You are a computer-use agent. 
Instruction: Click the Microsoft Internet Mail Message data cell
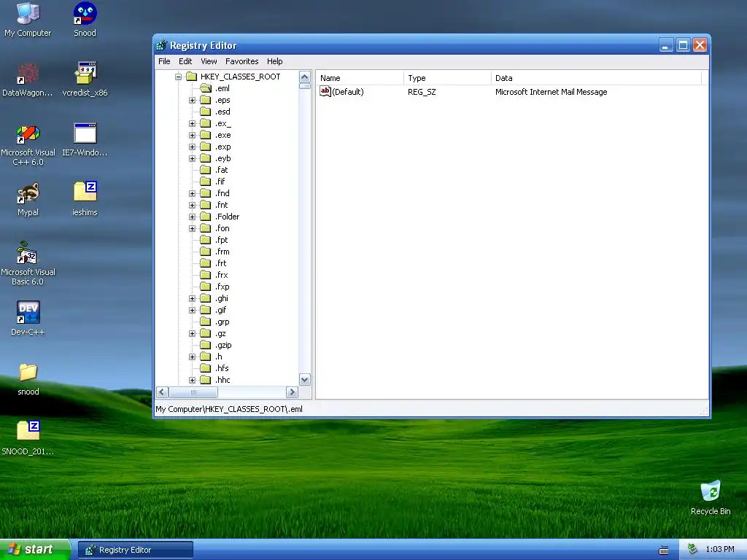coord(551,92)
